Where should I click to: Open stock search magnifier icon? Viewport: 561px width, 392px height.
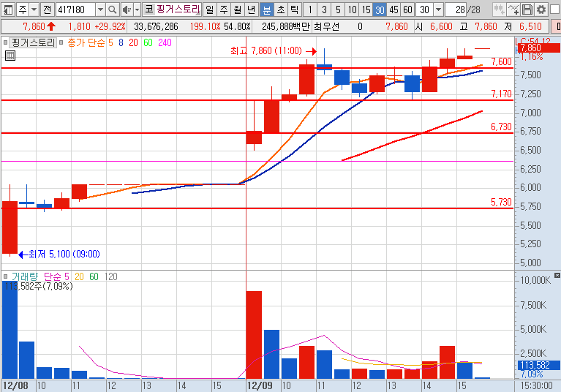tap(113, 10)
